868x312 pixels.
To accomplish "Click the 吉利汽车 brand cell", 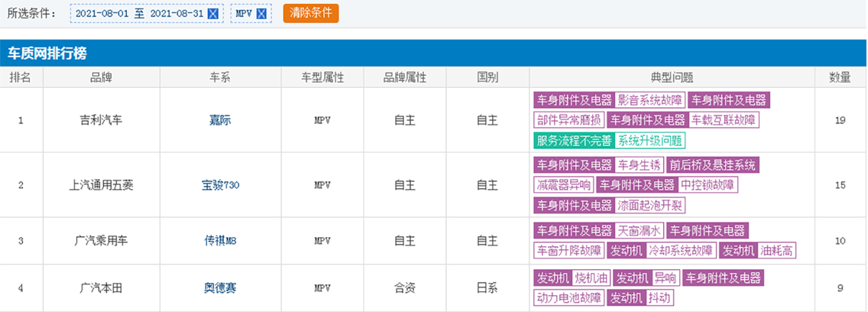I will click(102, 120).
